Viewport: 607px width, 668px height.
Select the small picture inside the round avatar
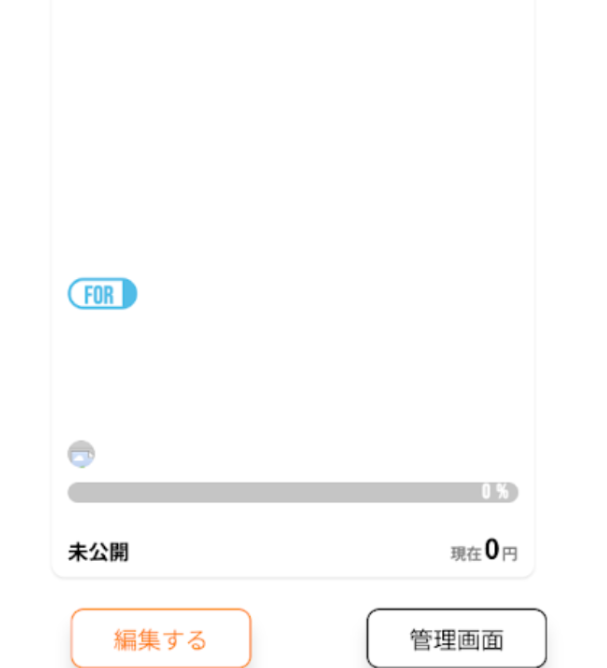coord(82,458)
